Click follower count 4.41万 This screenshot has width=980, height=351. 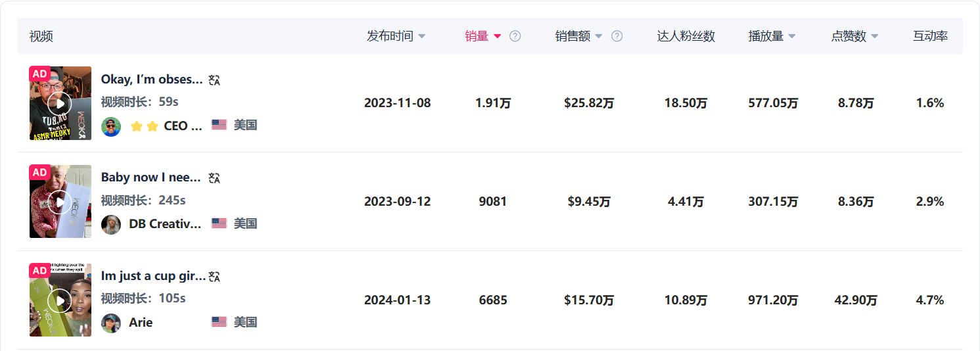(x=686, y=202)
